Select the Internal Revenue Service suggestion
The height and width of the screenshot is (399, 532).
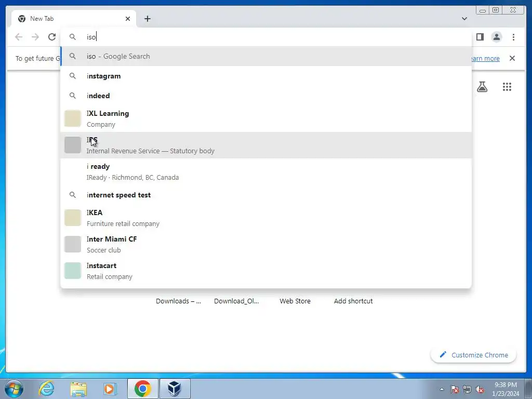click(x=266, y=145)
